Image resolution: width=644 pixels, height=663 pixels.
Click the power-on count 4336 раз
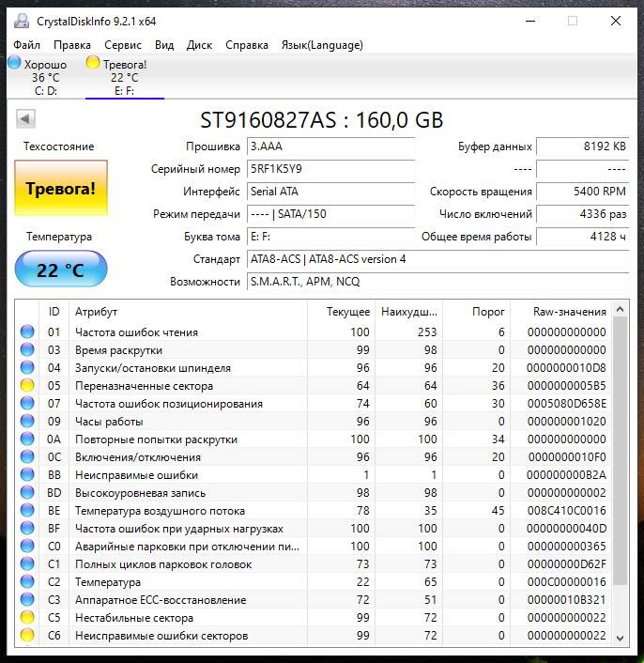(583, 214)
